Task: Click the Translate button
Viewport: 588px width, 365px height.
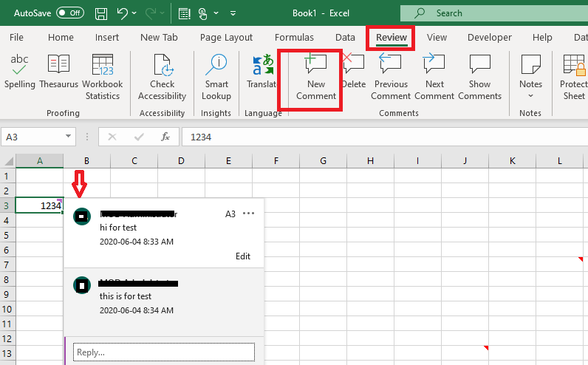Action: click(262, 71)
